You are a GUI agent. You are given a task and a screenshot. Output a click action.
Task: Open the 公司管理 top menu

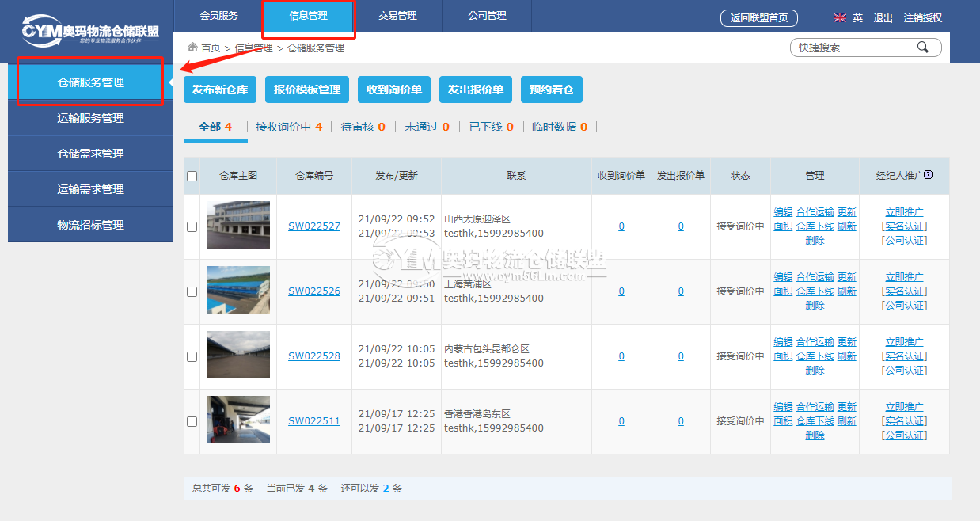487,16
